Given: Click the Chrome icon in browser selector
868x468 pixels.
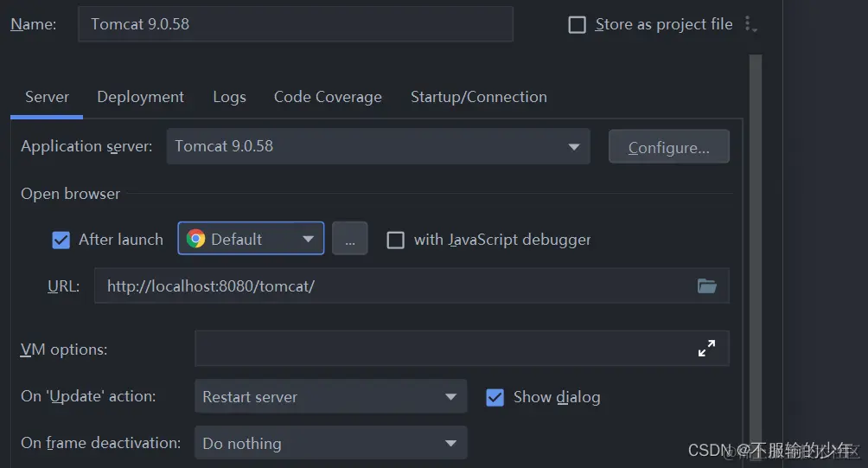Looking at the screenshot, I should click(196, 239).
